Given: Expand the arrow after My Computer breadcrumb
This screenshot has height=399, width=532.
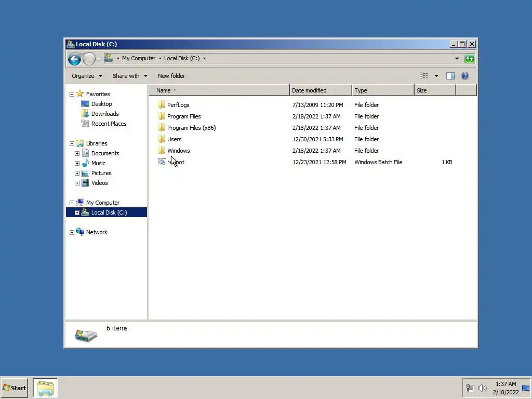Looking at the screenshot, I should (x=160, y=58).
